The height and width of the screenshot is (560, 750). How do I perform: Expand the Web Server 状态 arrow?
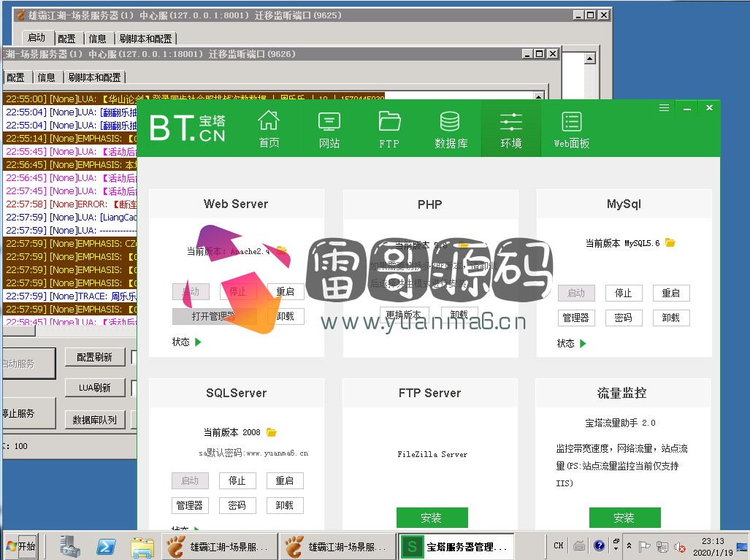(x=198, y=342)
